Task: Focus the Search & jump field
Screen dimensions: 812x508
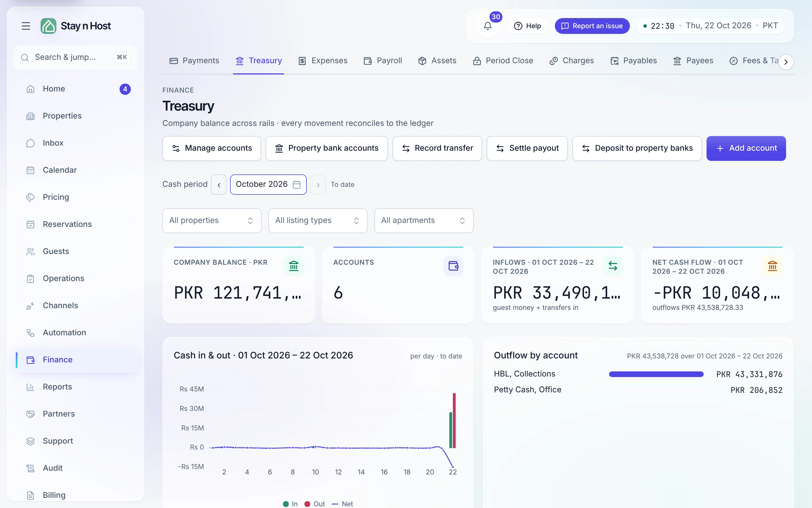Action: pos(76,58)
